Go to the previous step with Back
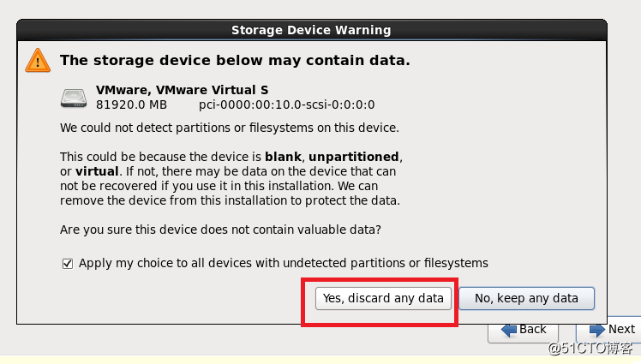 pyautogui.click(x=524, y=330)
